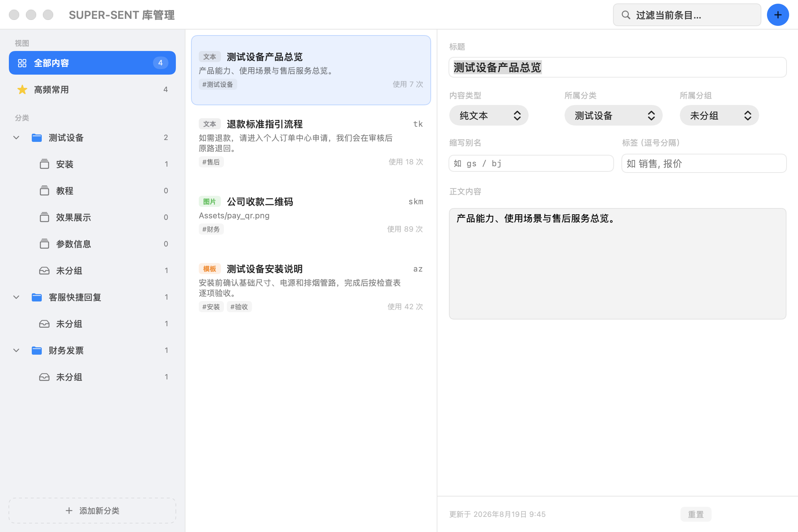
Task: Click the 添加新分类 button
Action: (x=92, y=511)
